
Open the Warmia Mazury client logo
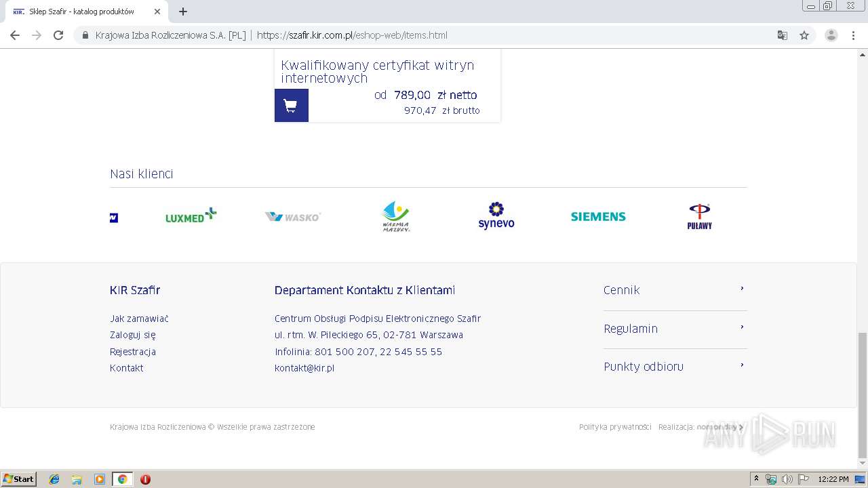(x=395, y=216)
